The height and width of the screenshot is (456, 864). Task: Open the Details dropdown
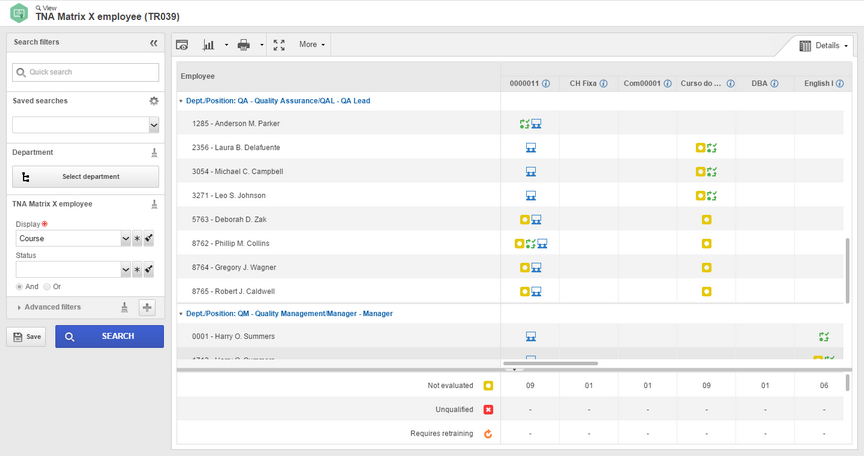click(x=823, y=46)
